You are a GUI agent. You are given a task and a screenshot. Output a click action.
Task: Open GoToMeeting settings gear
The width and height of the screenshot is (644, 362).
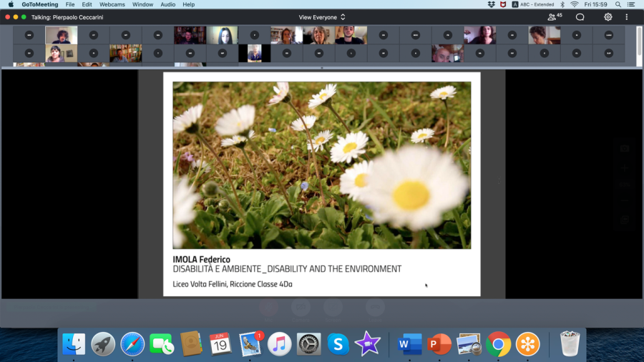(x=608, y=17)
